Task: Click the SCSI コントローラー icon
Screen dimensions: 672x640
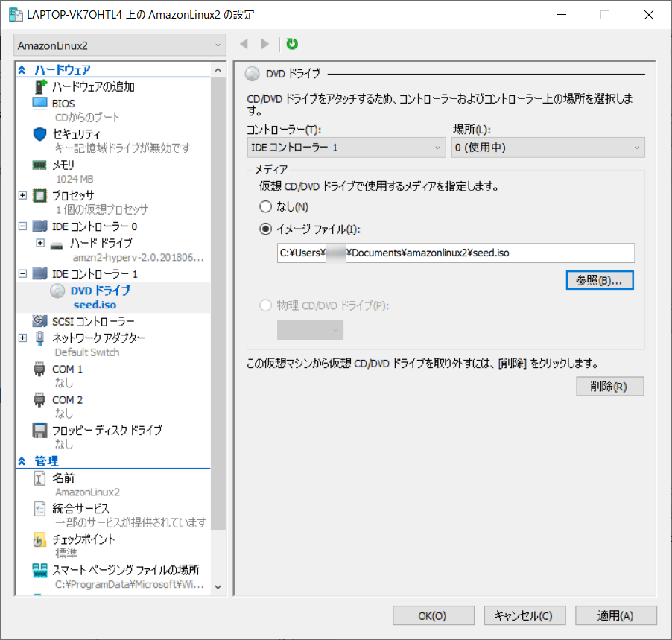Action: [39, 320]
